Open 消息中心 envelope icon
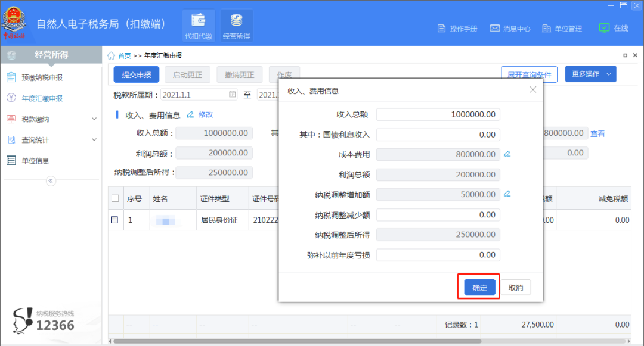 click(494, 29)
